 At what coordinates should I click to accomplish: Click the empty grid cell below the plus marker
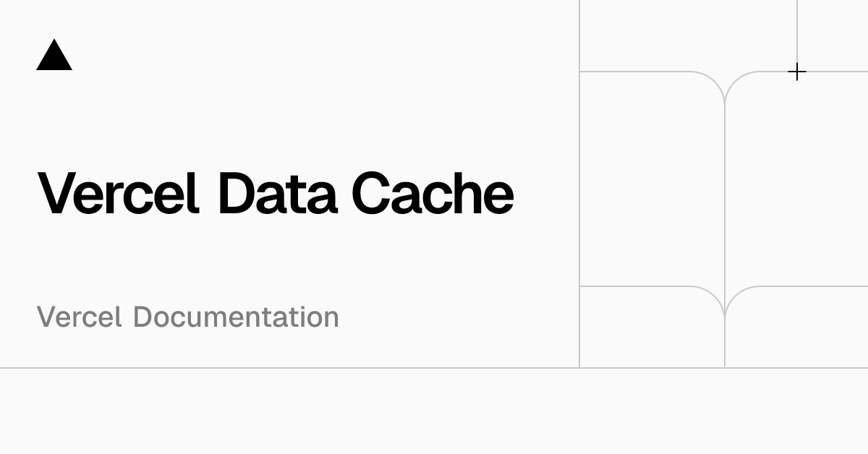click(796, 181)
